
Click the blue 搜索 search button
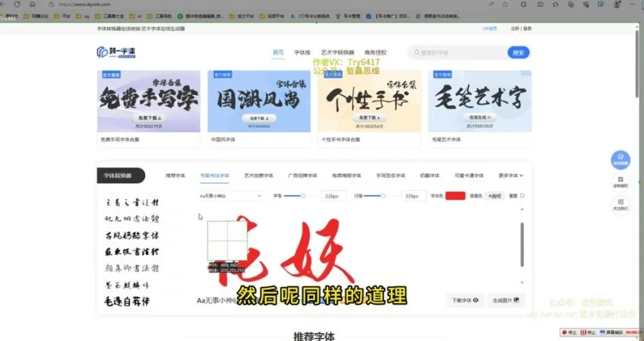point(519,52)
